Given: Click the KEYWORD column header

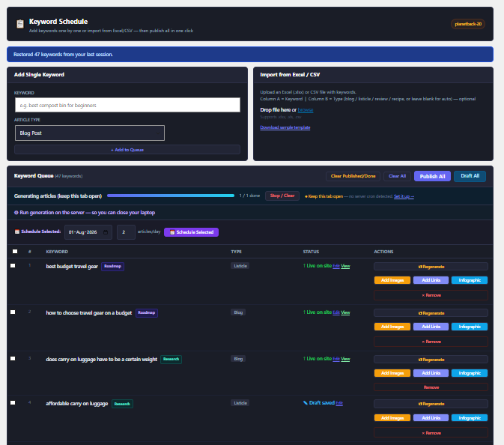Looking at the screenshot, I should 57,252.
